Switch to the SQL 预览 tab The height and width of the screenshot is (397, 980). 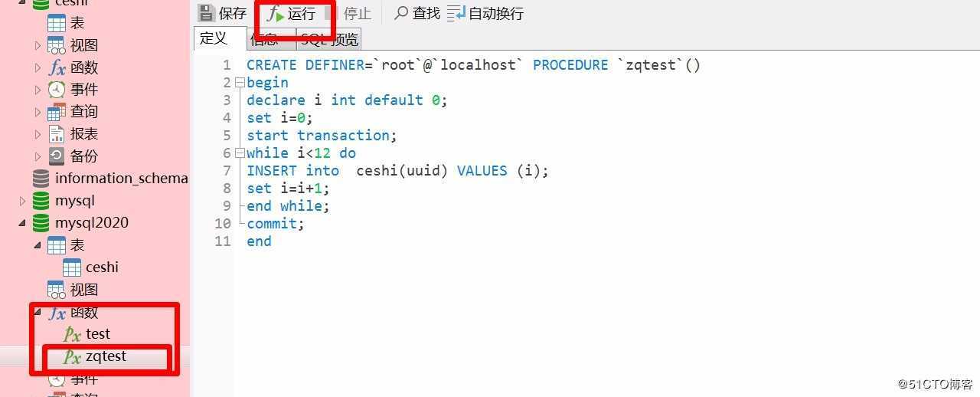[328, 39]
